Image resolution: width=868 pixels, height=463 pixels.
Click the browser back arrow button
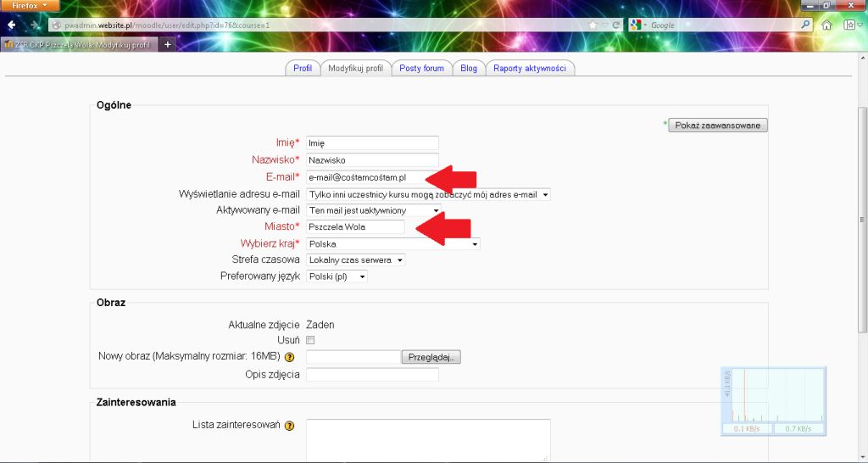[x=12, y=25]
